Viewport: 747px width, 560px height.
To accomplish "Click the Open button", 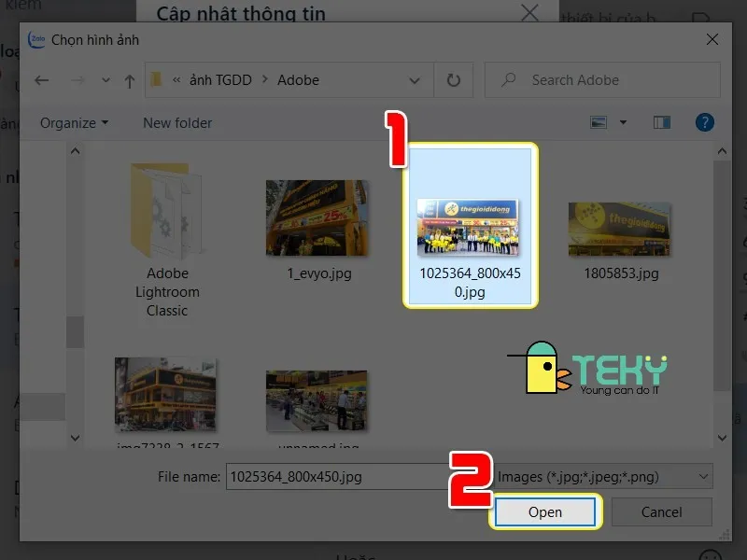I will [545, 512].
